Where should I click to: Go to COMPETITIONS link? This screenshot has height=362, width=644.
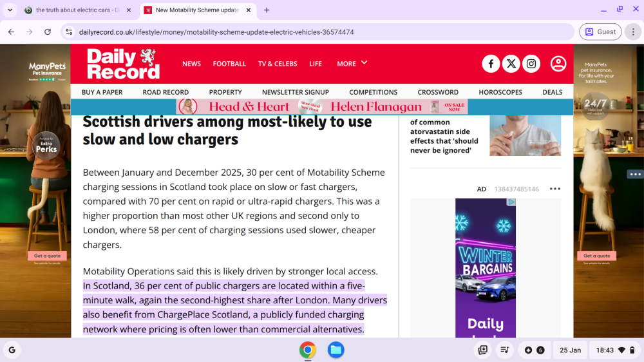pos(373,92)
